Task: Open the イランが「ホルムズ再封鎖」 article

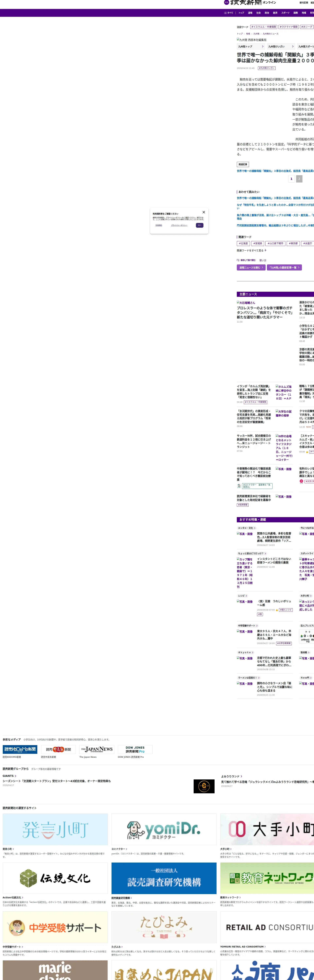Action: click(254, 392)
